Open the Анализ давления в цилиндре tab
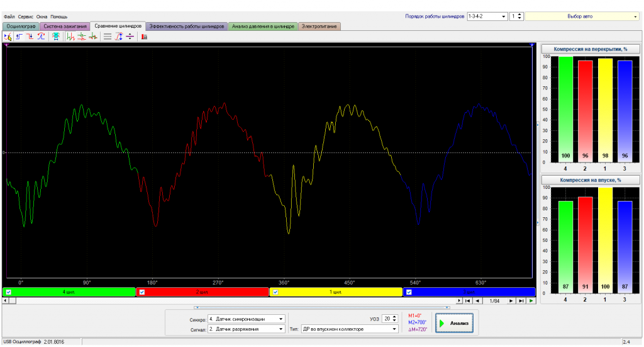This screenshot has width=644, height=347. [263, 26]
